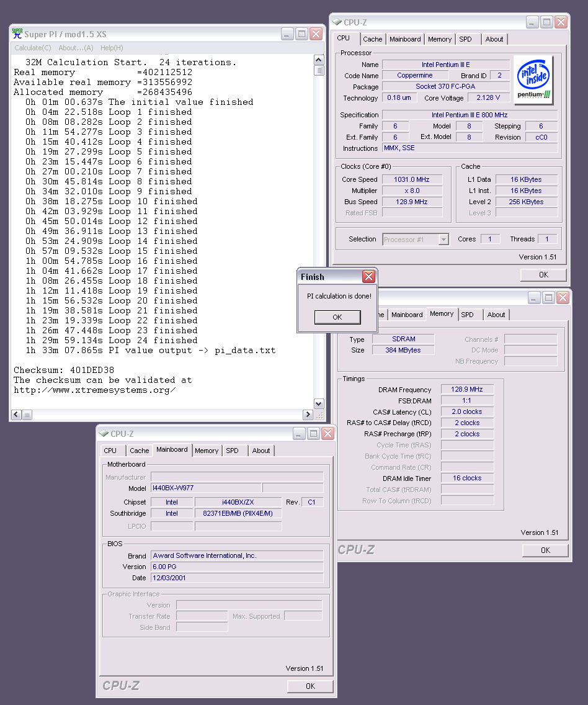
Task: Click Super PI horizontal scrollbar left arrow
Action: tap(16, 415)
